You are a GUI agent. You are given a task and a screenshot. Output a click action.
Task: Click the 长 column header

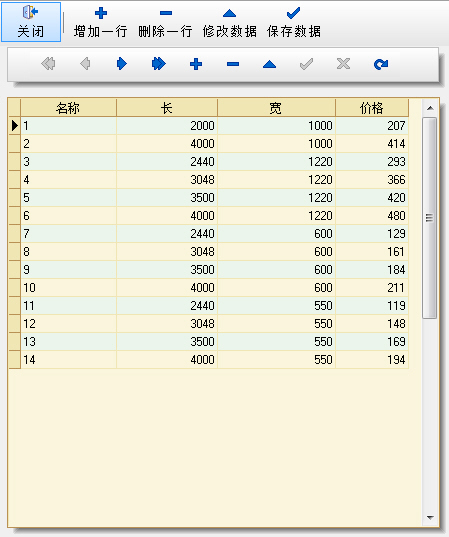167,108
